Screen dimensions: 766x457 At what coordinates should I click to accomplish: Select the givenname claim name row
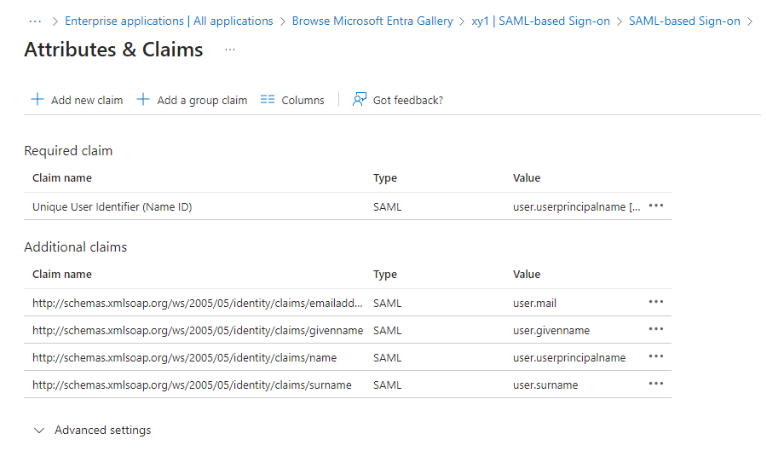tap(197, 330)
